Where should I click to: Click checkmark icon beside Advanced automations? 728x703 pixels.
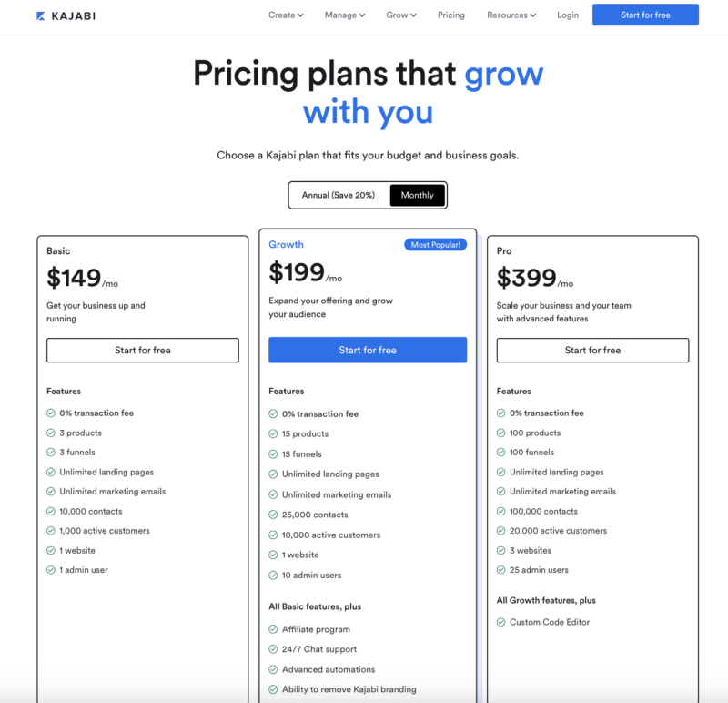pos(273,669)
